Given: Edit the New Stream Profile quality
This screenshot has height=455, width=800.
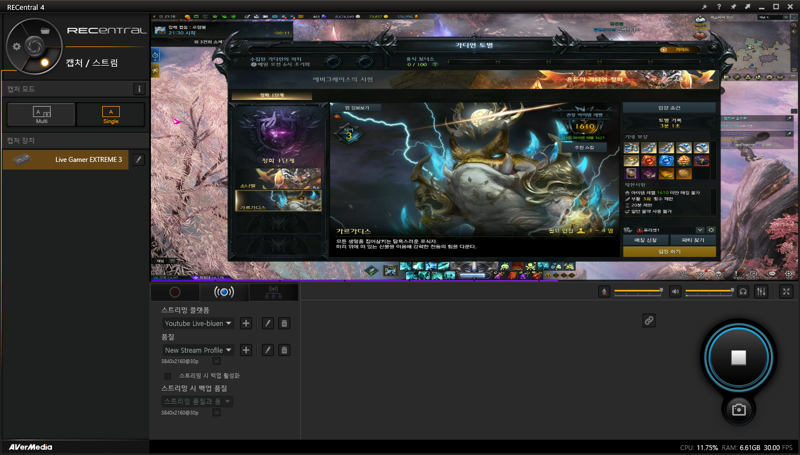Looking at the screenshot, I should click(268, 350).
